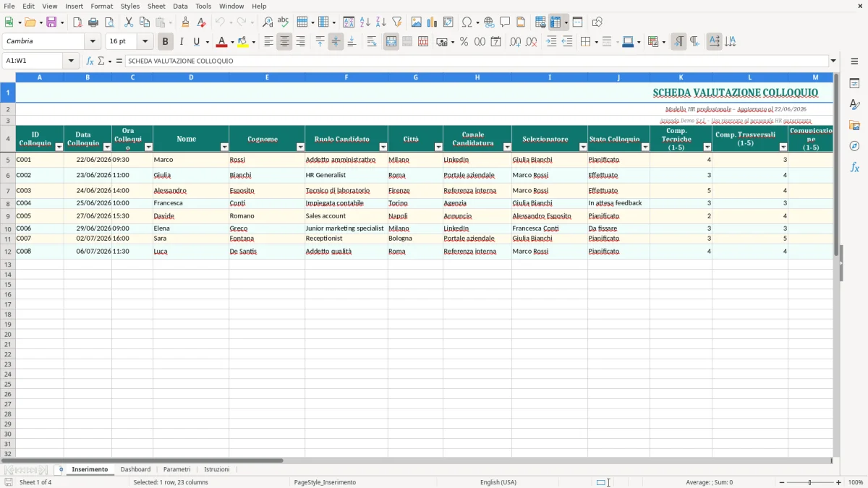Adjust the status bar zoom slider
Viewport: 868px width, 488px height.
tap(809, 482)
